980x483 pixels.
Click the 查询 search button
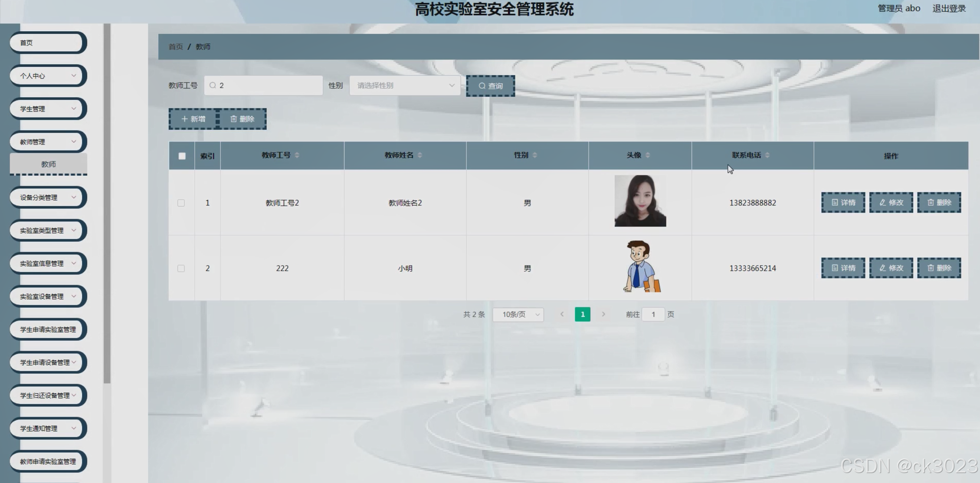tap(490, 86)
